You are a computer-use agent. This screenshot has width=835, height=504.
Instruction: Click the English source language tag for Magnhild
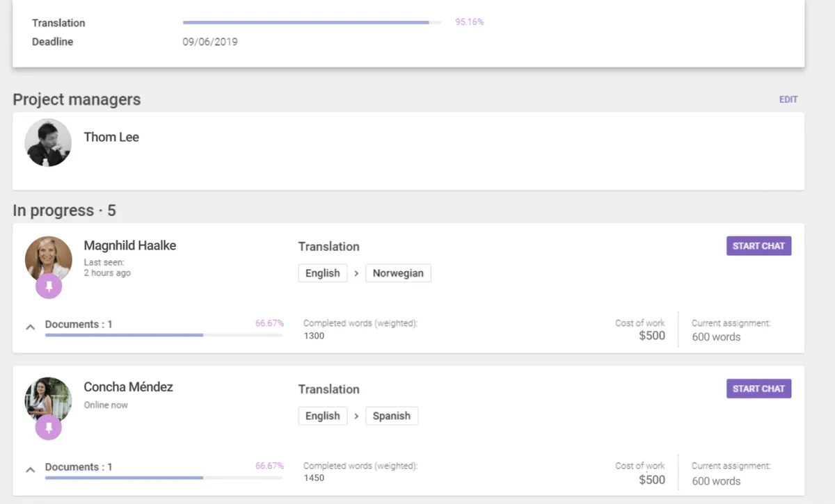coord(322,273)
